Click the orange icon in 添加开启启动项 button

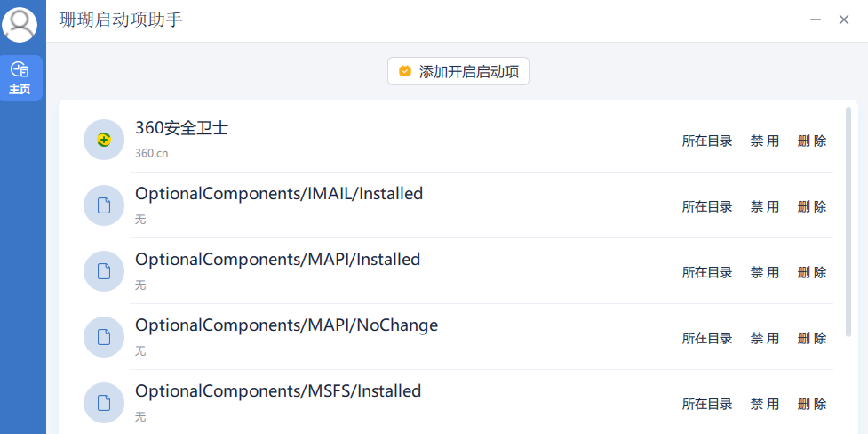click(405, 71)
